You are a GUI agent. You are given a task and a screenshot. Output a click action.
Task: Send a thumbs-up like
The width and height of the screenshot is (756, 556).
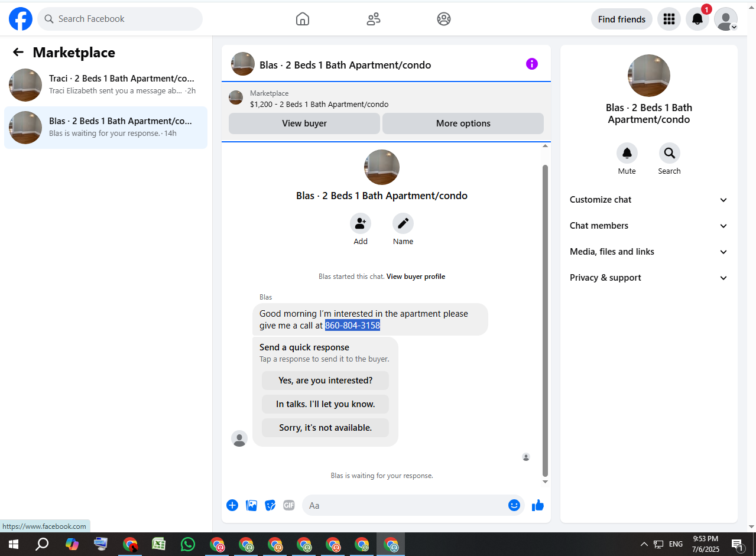[x=538, y=505]
